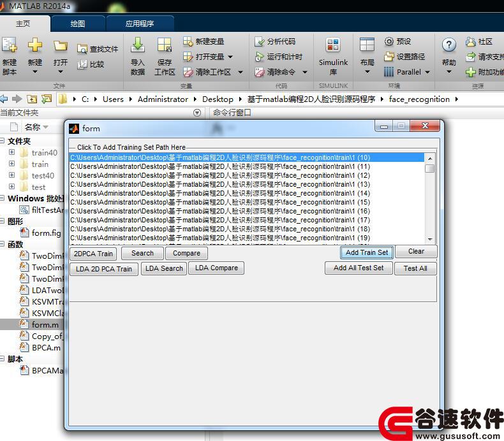The image size is (504, 441).
Task: Open the dropdown arrow under New (新建)
Action: point(34,72)
